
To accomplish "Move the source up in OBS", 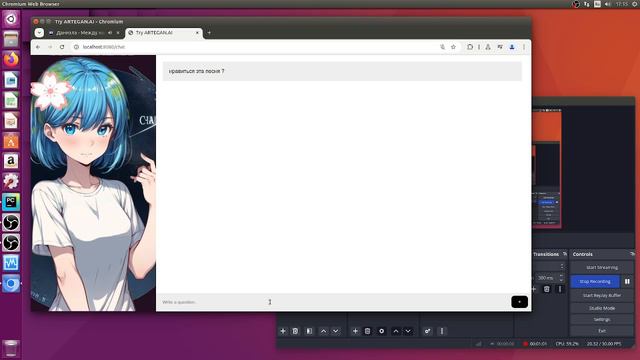I will (396, 331).
